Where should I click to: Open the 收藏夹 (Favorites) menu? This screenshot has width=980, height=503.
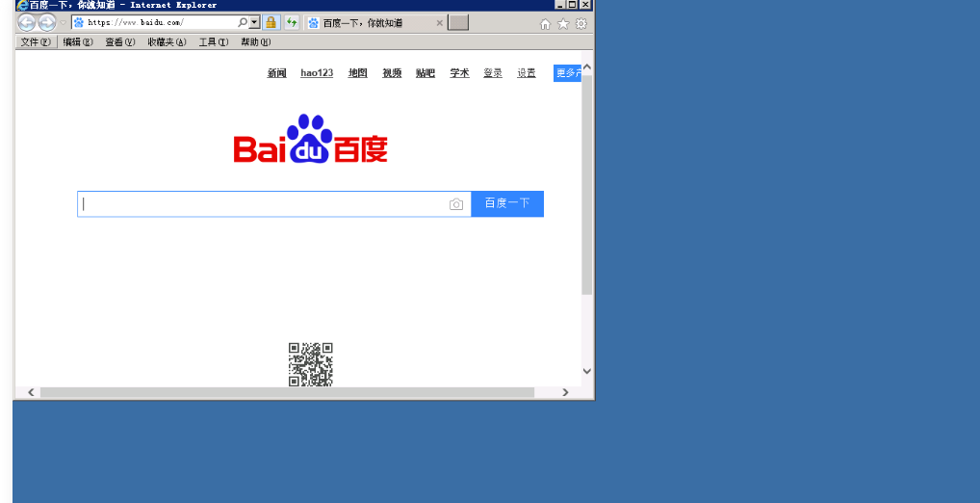167,42
